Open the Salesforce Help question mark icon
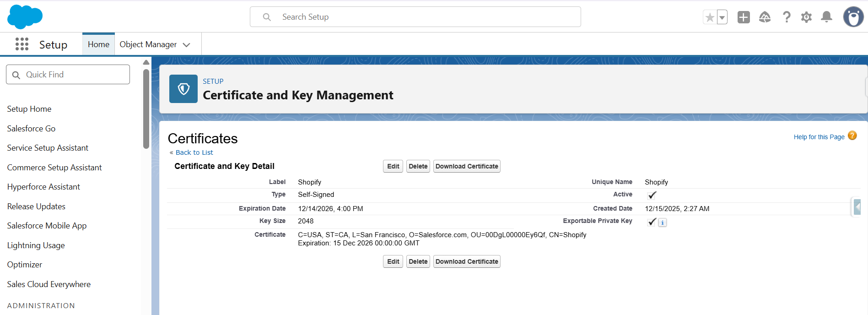Screen dimensions: 868x315 tap(786, 17)
